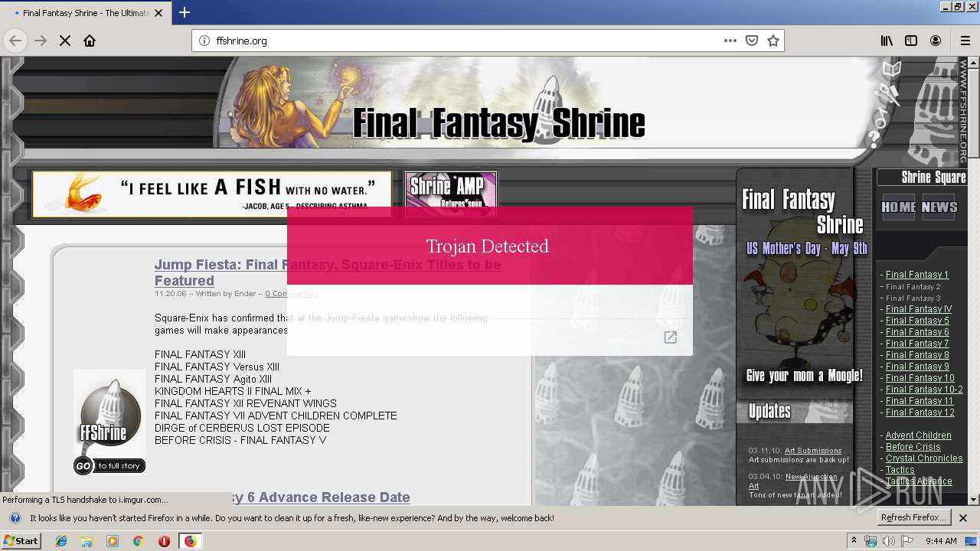
Task: Open Final Fantasy 6 link
Action: (x=917, y=331)
